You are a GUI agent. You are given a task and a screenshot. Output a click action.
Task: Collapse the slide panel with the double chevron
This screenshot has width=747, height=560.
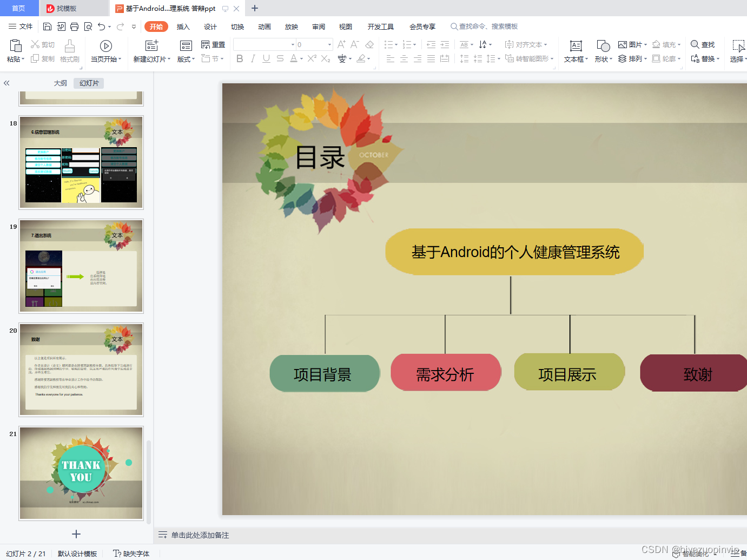[6, 83]
